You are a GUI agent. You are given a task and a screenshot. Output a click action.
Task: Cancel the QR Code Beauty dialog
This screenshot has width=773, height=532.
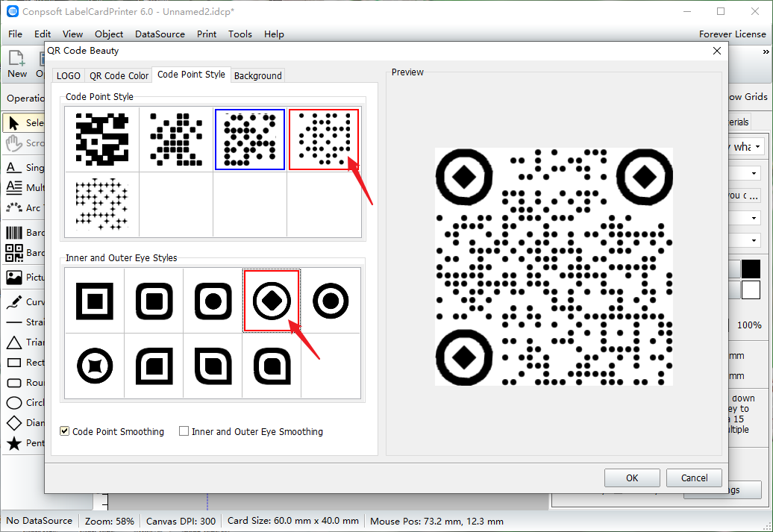click(694, 478)
